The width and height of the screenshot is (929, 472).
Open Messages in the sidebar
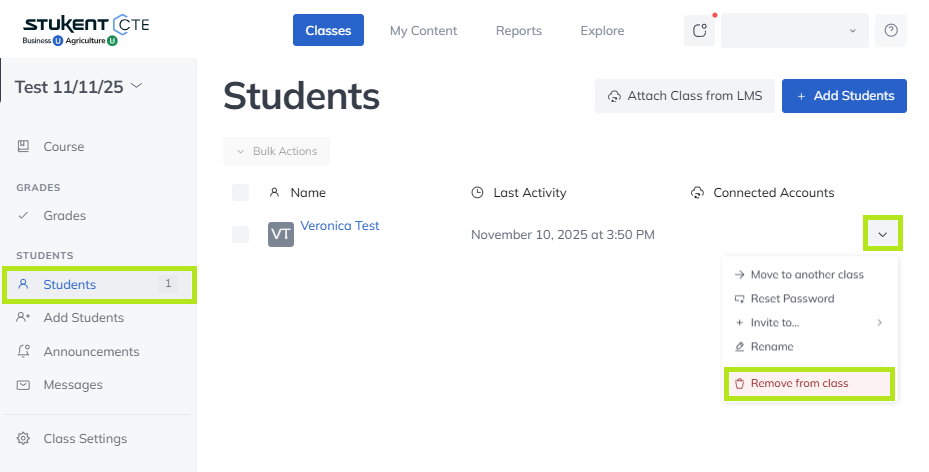point(72,384)
